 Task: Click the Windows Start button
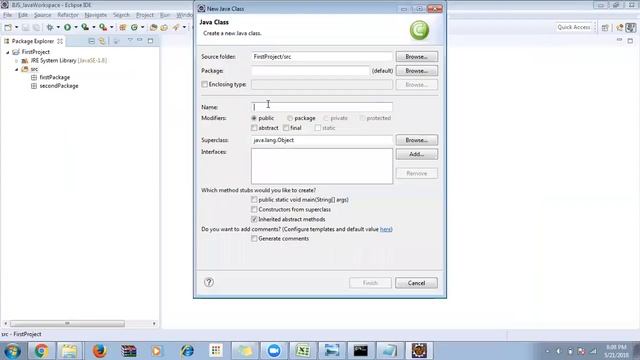coord(12,351)
